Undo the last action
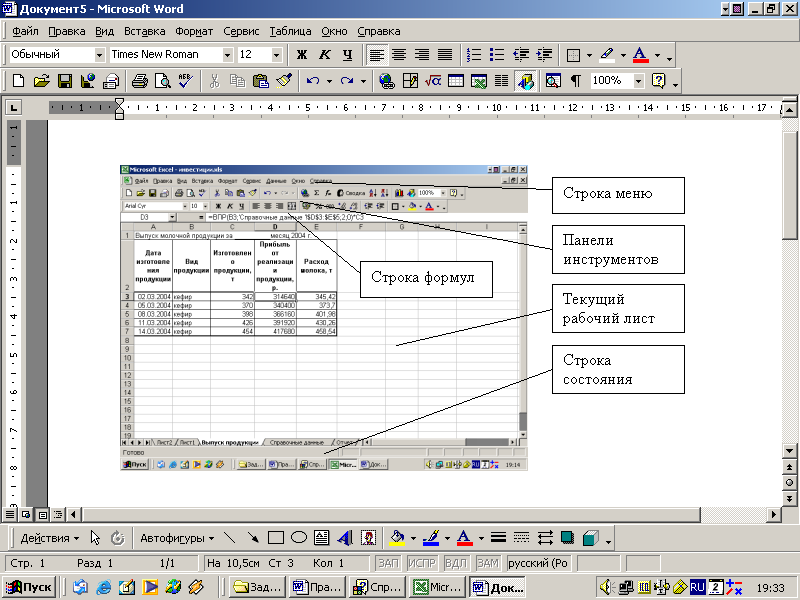800x600 pixels. click(313, 81)
